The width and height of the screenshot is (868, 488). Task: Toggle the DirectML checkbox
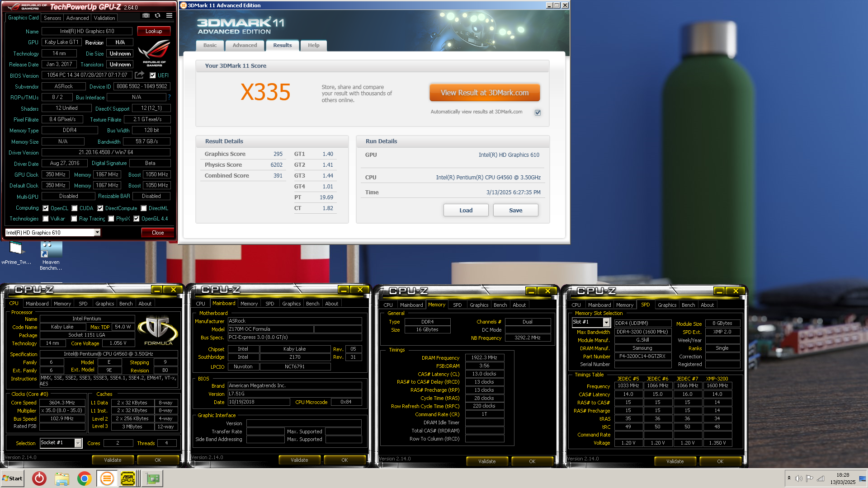point(143,208)
